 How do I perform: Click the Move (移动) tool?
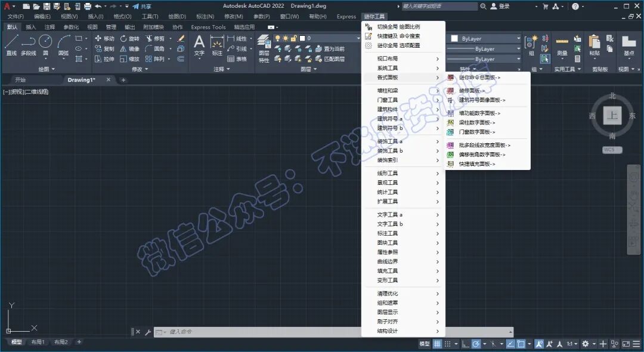[x=104, y=38]
